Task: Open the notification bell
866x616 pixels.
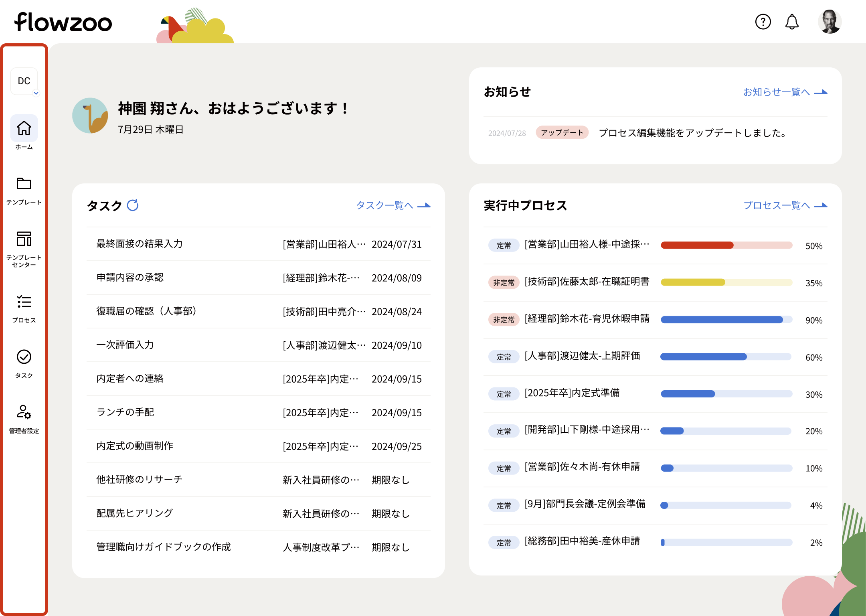Action: click(x=792, y=22)
